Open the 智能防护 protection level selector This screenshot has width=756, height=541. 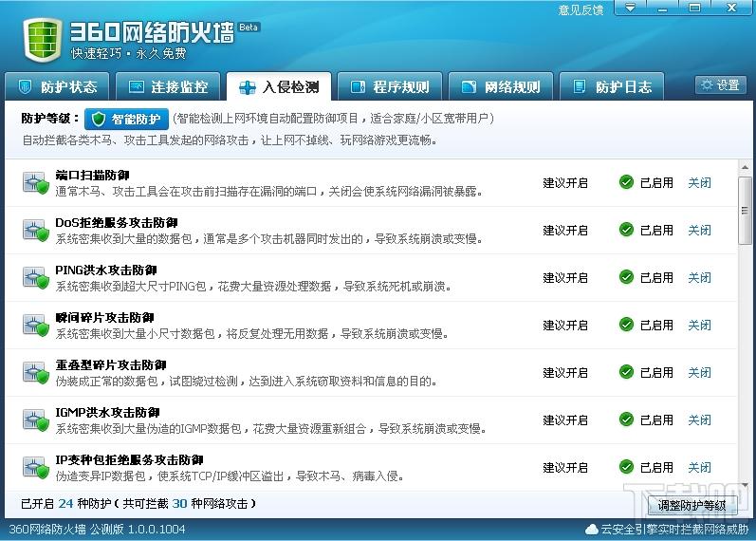[127, 119]
